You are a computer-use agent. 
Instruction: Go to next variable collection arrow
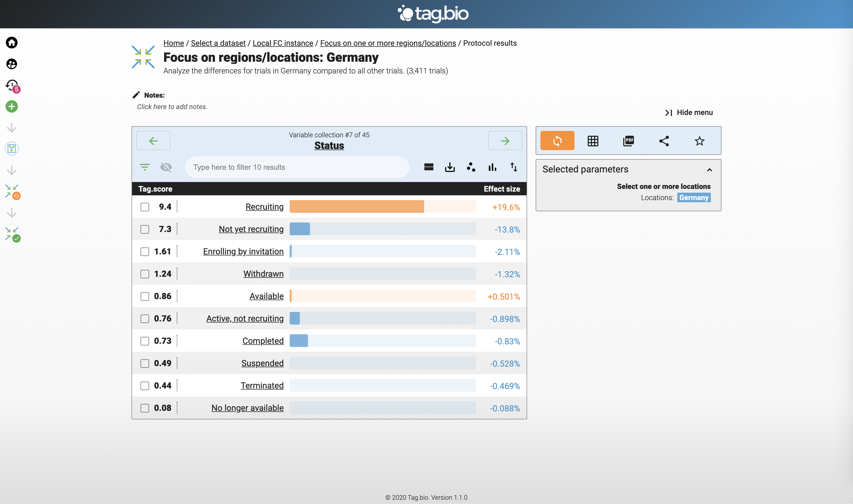point(505,141)
